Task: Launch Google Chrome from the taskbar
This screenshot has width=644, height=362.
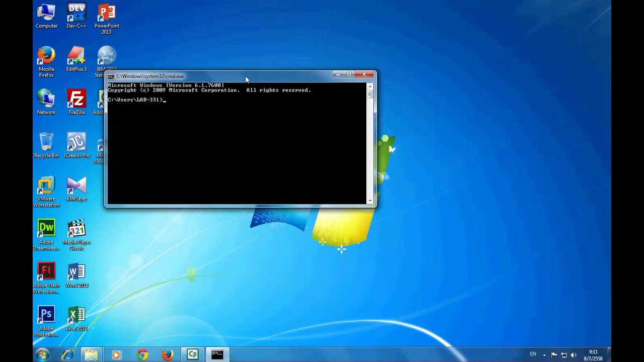Action: pos(142,354)
